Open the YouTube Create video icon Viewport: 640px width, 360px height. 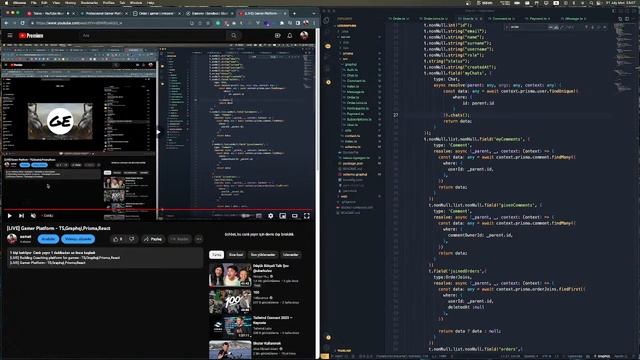click(x=278, y=36)
